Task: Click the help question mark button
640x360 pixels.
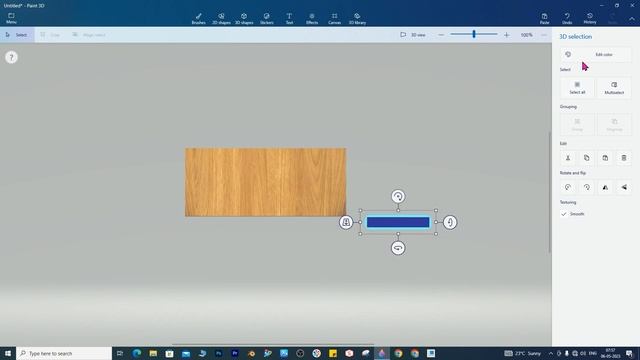Action: pos(11,57)
